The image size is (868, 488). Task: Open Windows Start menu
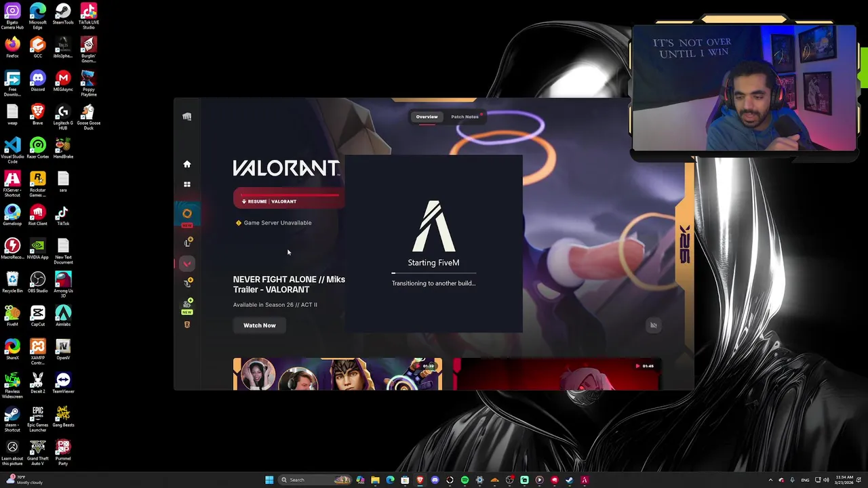coord(269,480)
